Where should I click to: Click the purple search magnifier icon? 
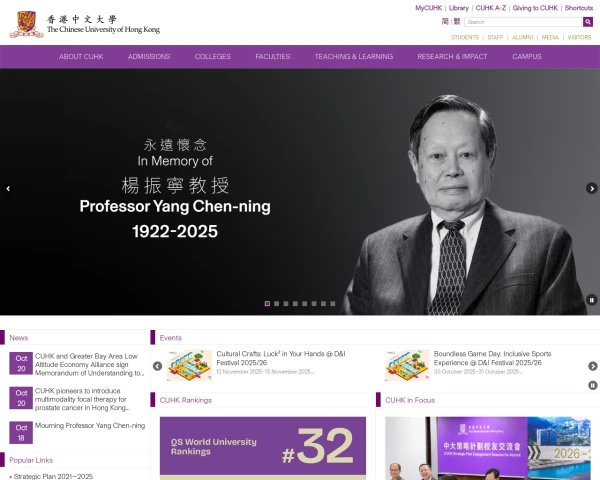pyautogui.click(x=588, y=22)
